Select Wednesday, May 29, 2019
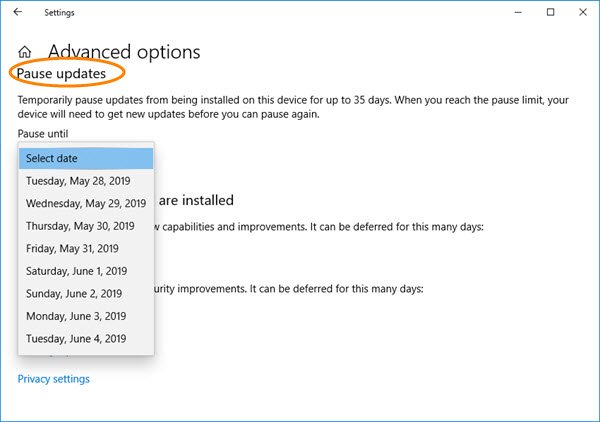The height and width of the screenshot is (422, 600). coord(86,203)
